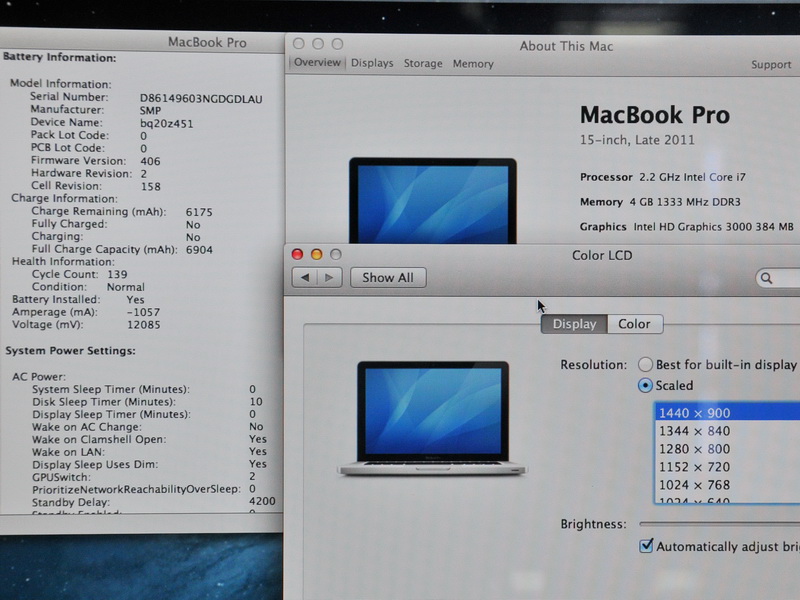800x600 pixels.
Task: Toggle Automatically adjust brightness checkbox
Action: pos(646,546)
